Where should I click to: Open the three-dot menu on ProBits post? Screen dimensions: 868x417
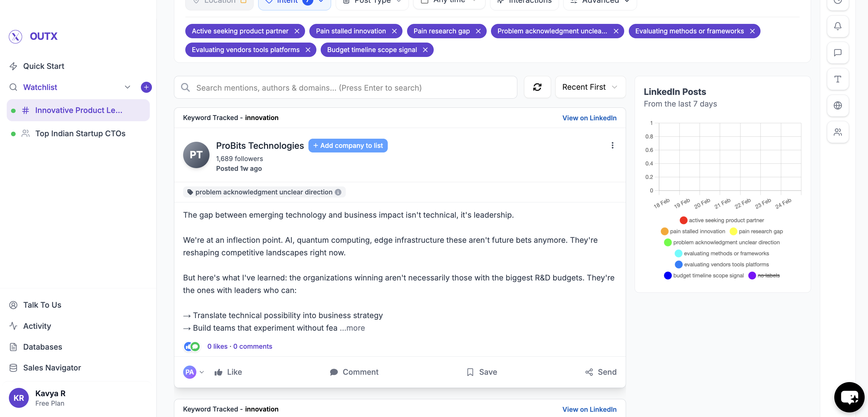(612, 145)
